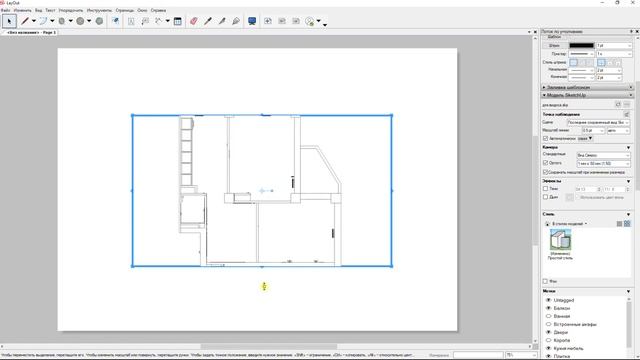This screenshot has height=360, width=640.
Task: Toggle the auto render checkbox
Action: point(546,139)
